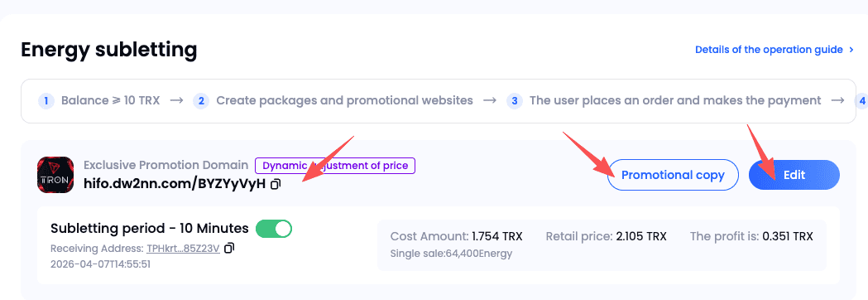Image resolution: width=868 pixels, height=300 pixels.
Task: Select partially visible step 4 badge
Action: 861,101
